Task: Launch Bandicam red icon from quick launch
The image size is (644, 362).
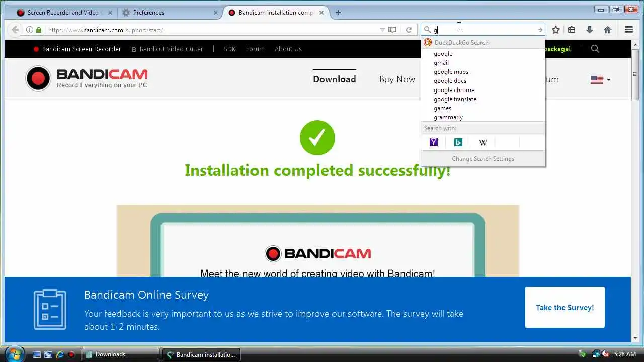Action: [71, 354]
